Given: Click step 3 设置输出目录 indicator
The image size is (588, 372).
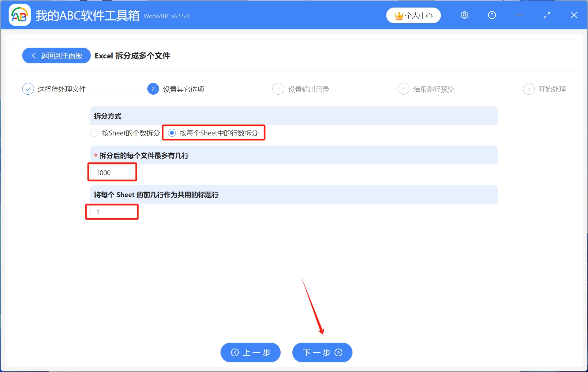Looking at the screenshot, I should 278,89.
